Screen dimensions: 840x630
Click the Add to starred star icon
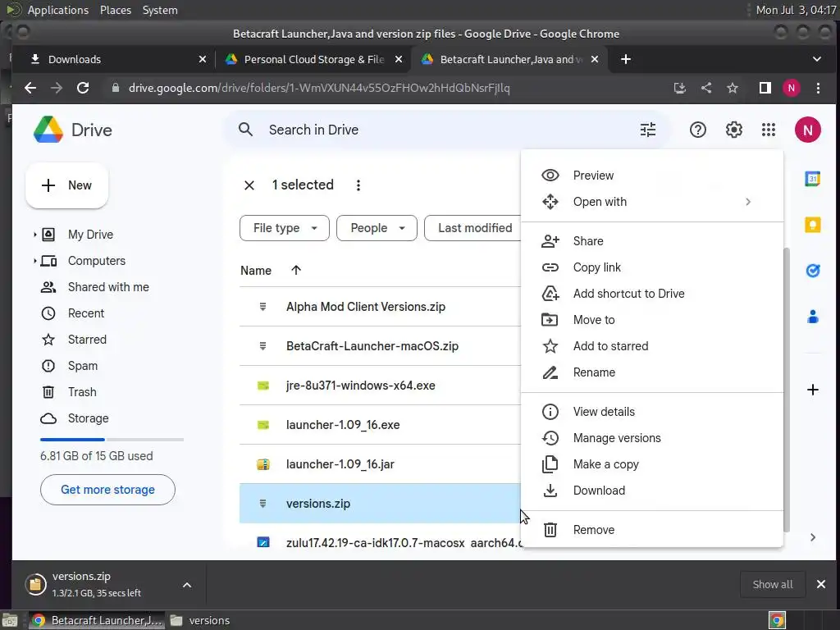(x=550, y=346)
